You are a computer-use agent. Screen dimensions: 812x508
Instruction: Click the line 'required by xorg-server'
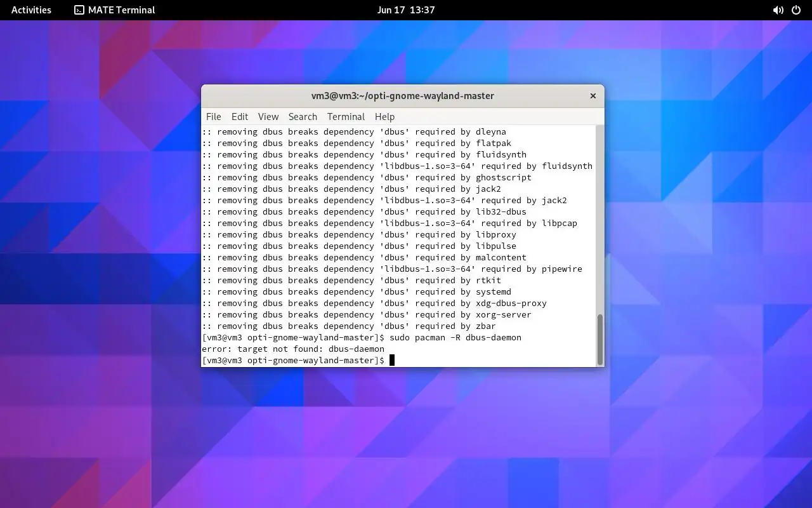(x=367, y=314)
